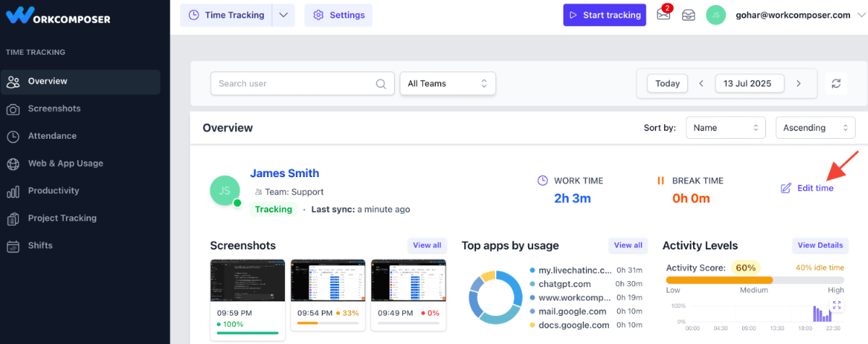Click the search magnifier icon
868x344 pixels.
tap(381, 84)
